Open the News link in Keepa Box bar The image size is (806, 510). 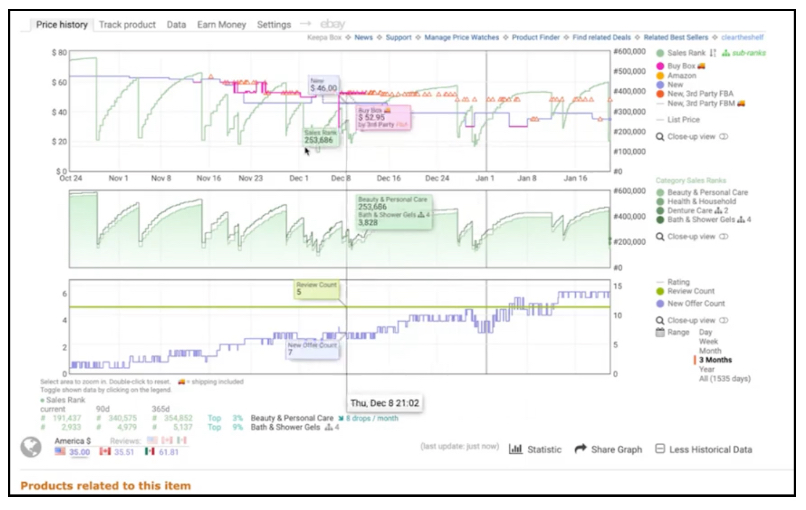pos(363,38)
